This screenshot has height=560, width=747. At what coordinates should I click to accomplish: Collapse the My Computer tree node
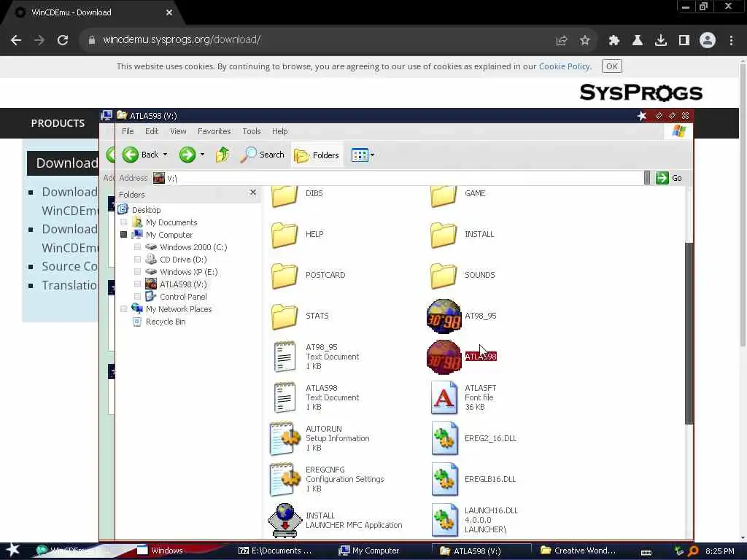coord(124,235)
